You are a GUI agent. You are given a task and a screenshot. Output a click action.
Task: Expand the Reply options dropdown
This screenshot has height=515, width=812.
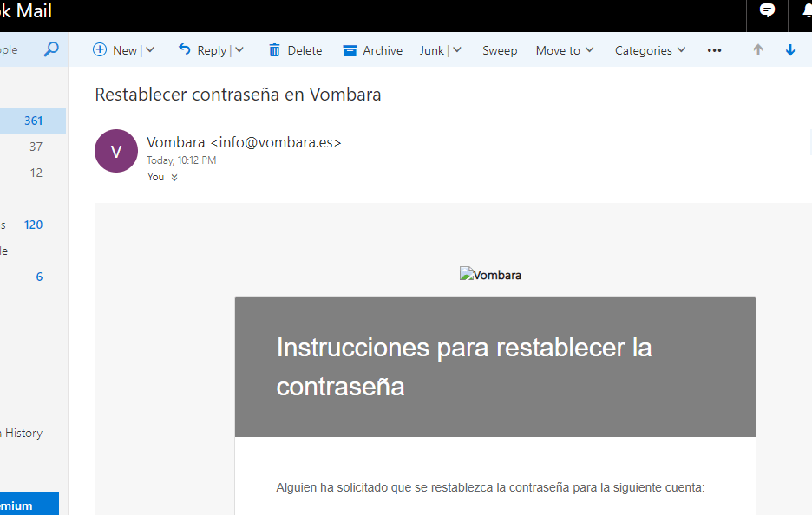[x=239, y=50]
